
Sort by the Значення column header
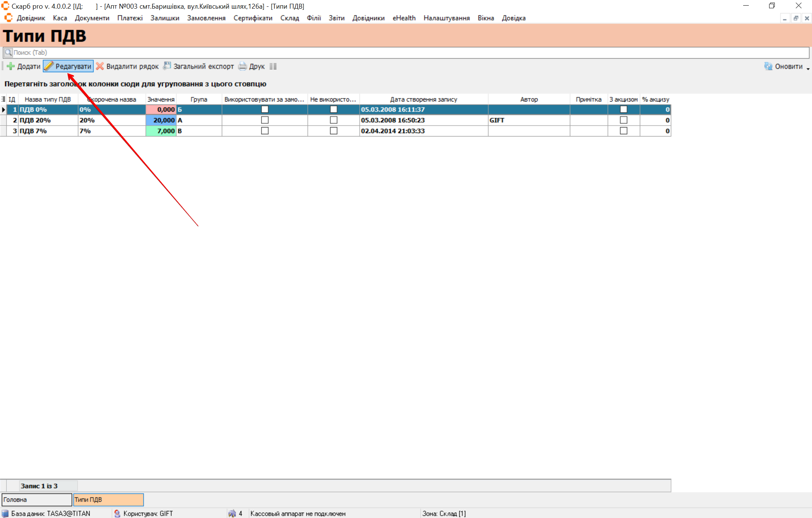[161, 99]
